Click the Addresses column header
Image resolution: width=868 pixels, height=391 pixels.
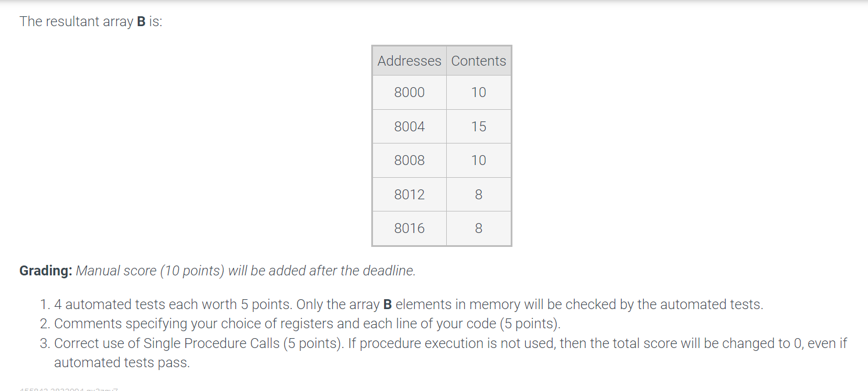[x=409, y=61]
